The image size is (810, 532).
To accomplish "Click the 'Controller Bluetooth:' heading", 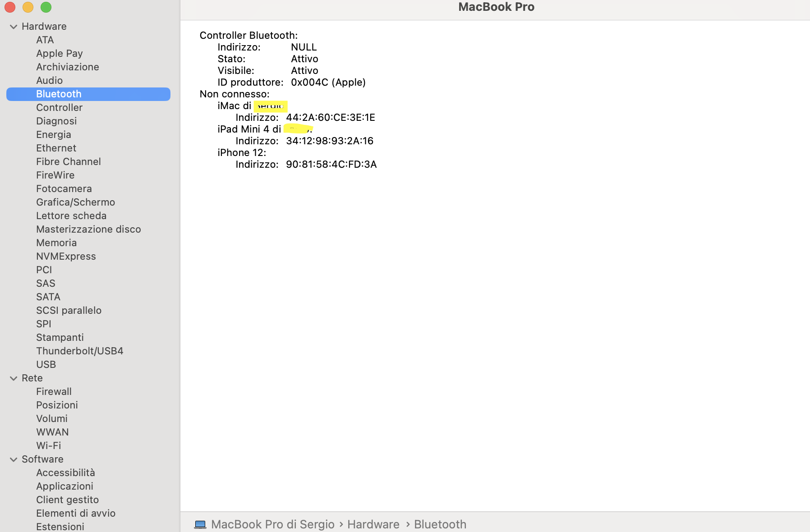I will (x=249, y=36).
